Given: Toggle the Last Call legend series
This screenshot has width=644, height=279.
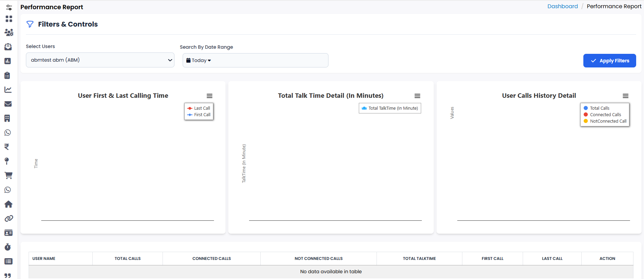Looking at the screenshot, I should [202, 108].
